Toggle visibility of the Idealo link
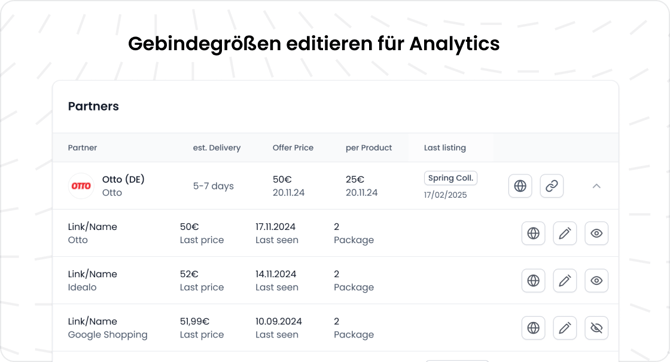Viewport: 670px width, 362px height. pyautogui.click(x=597, y=281)
